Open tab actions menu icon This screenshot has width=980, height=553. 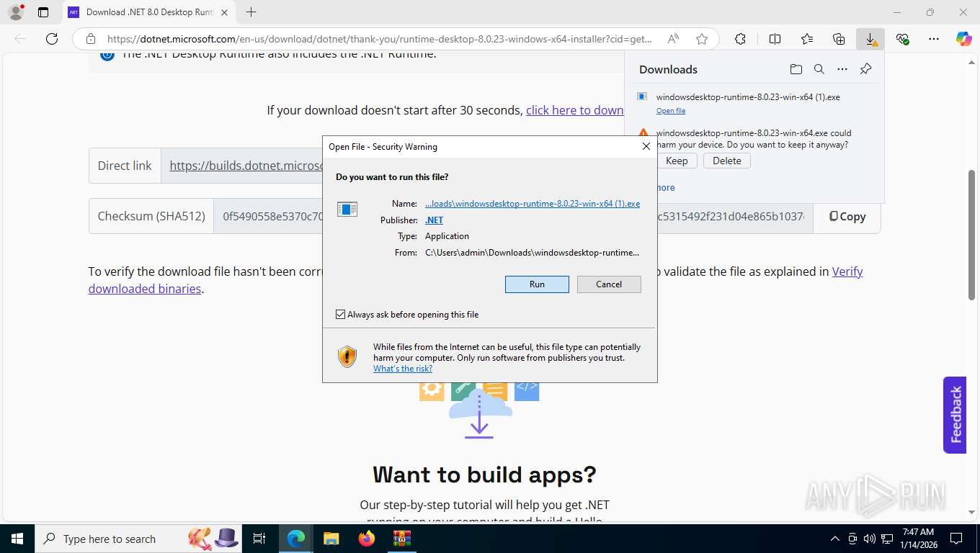point(43,12)
